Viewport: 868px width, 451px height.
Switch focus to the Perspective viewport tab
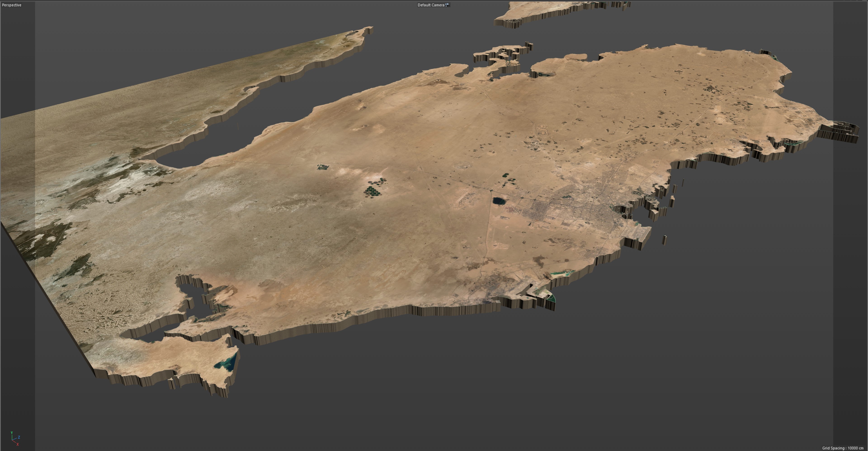(12, 5)
